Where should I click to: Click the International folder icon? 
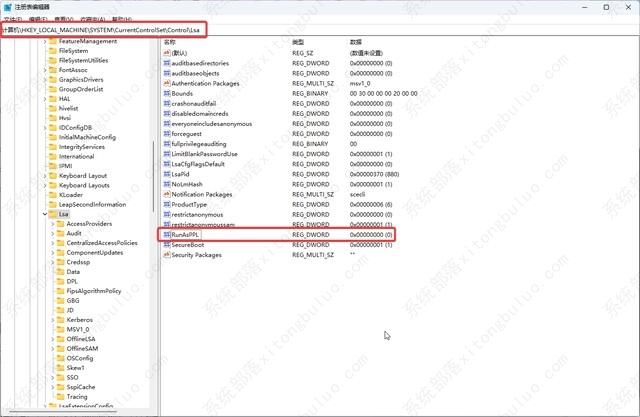pyautogui.click(x=53, y=157)
